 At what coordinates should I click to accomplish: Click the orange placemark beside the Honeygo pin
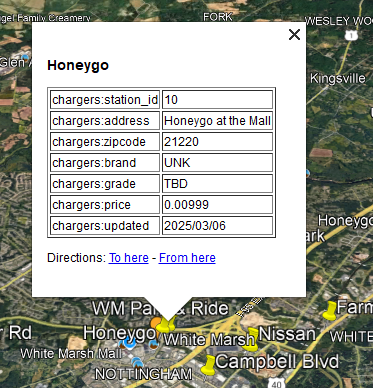[x=155, y=323]
